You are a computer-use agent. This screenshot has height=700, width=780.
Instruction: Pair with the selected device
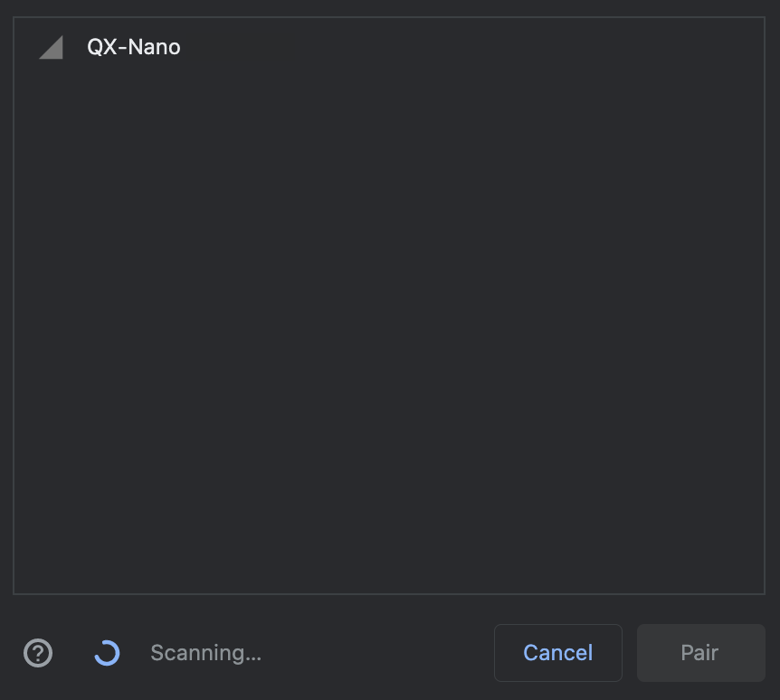701,653
